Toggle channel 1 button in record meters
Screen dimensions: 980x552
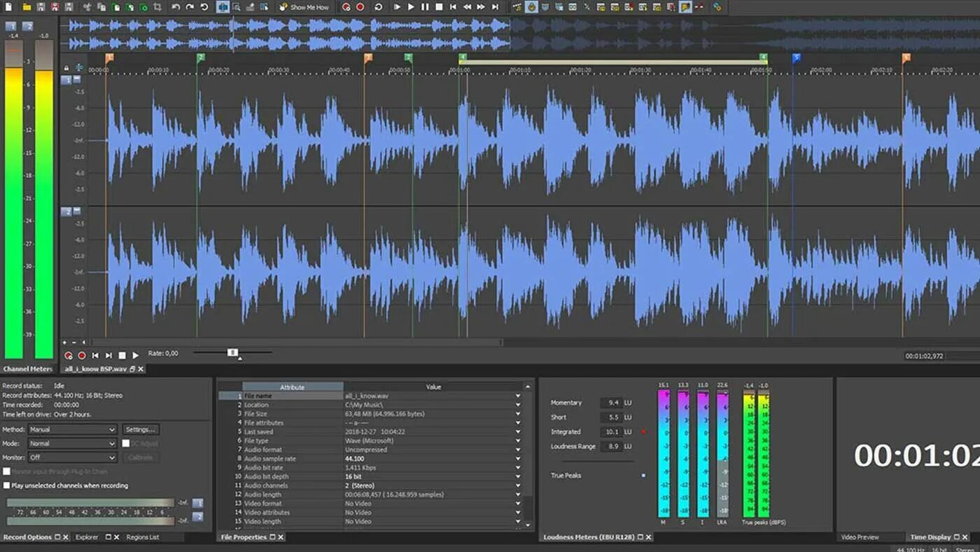(x=197, y=503)
